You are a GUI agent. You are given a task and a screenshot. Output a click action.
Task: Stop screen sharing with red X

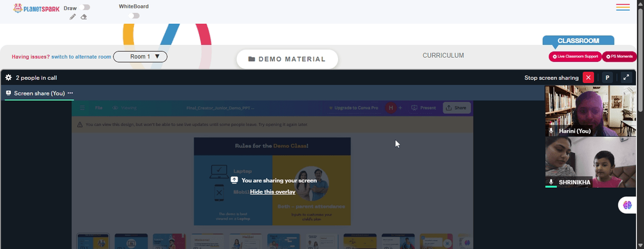[588, 77]
